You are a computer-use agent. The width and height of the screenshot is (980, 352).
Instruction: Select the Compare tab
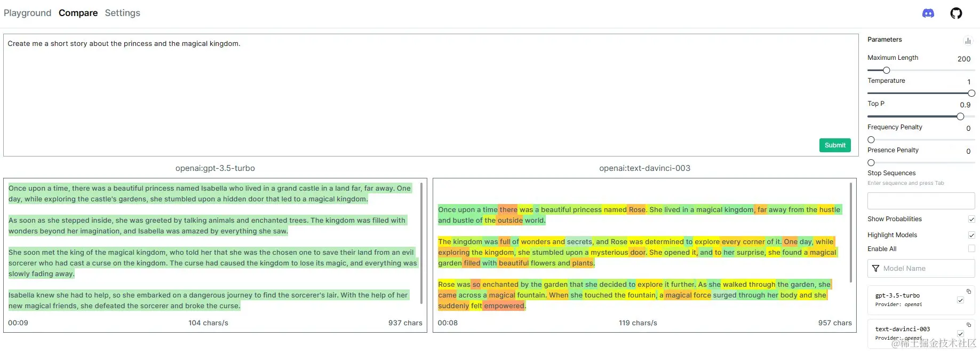78,13
